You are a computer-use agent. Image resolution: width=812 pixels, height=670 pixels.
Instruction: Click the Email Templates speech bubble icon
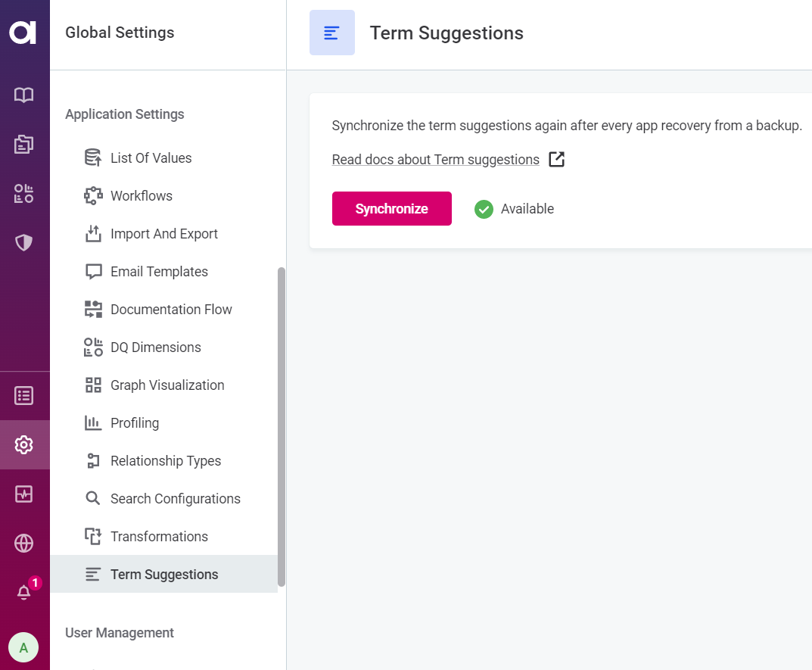coord(92,271)
